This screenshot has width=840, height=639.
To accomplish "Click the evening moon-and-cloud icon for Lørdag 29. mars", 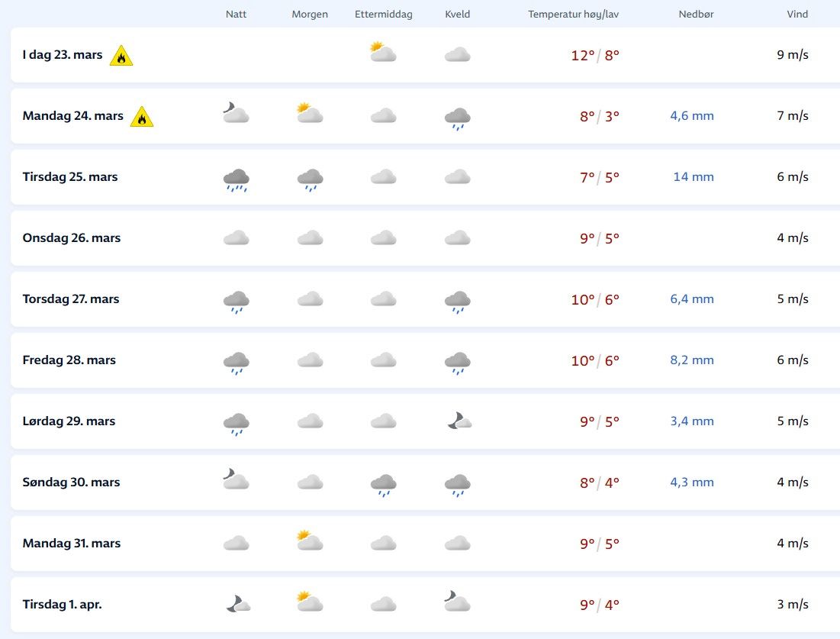I will pos(459,421).
